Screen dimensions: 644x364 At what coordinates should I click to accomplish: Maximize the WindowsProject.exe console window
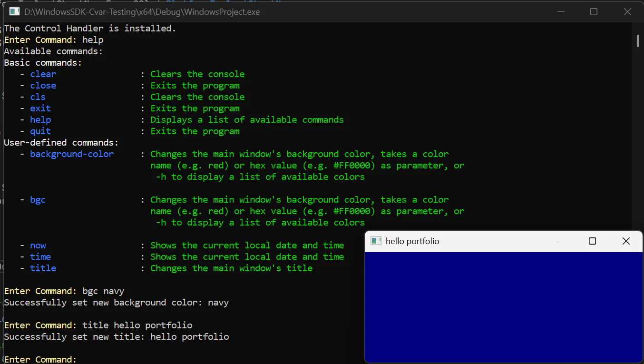(594, 12)
